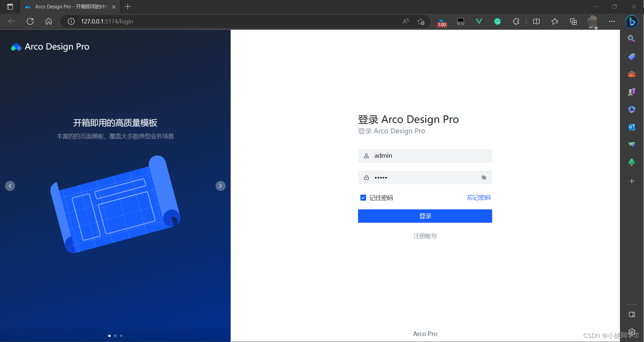
Task: Advance the carousel with the right arrow
Action: pos(220,186)
